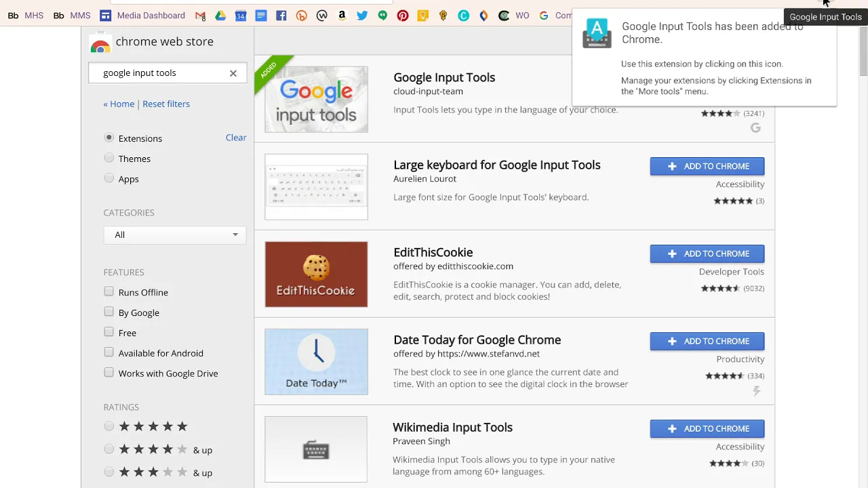Open the Google Hangouts bookmark icon
The height and width of the screenshot is (488, 868).
point(382,16)
